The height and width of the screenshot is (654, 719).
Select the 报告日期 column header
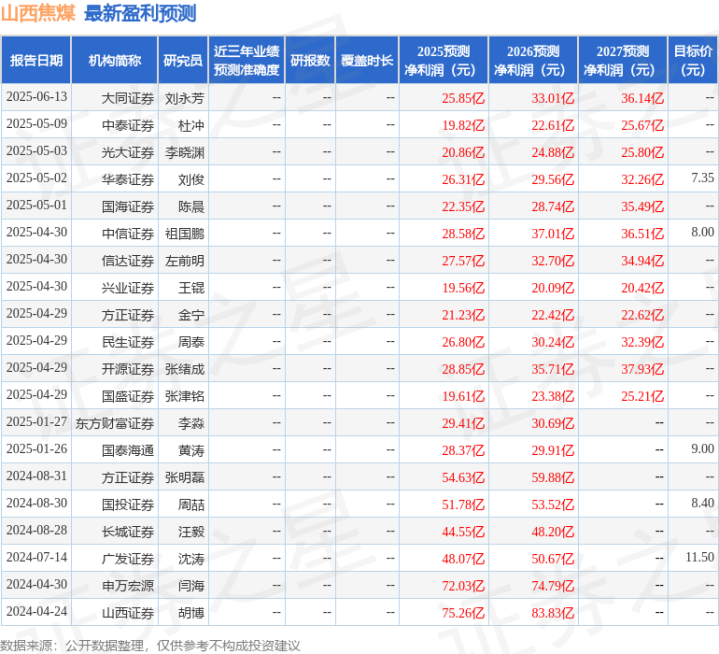click(36, 61)
